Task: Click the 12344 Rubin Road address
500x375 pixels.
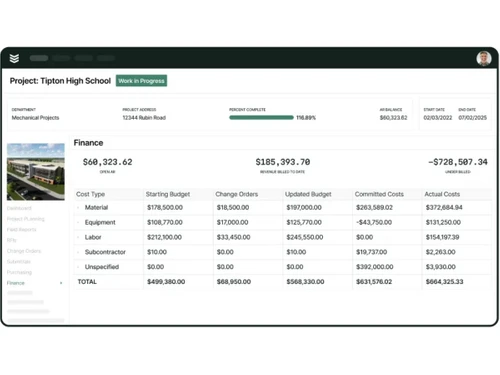Action: (x=144, y=118)
